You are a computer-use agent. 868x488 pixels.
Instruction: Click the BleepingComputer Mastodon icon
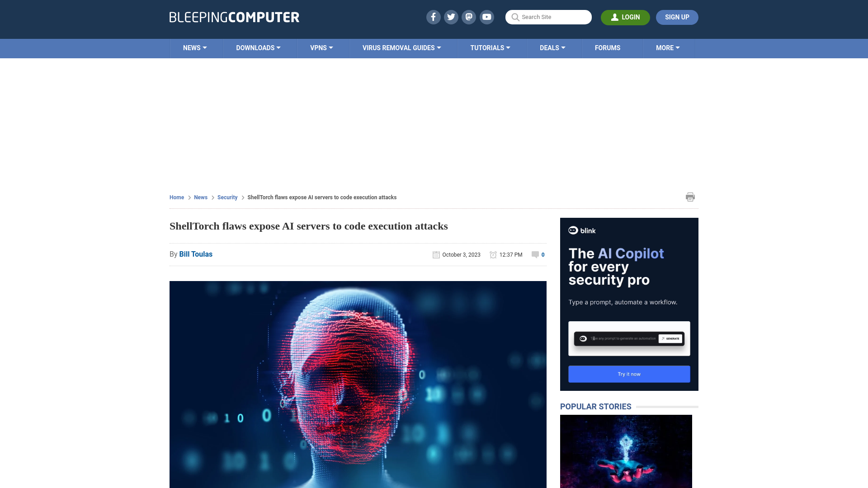[469, 17]
